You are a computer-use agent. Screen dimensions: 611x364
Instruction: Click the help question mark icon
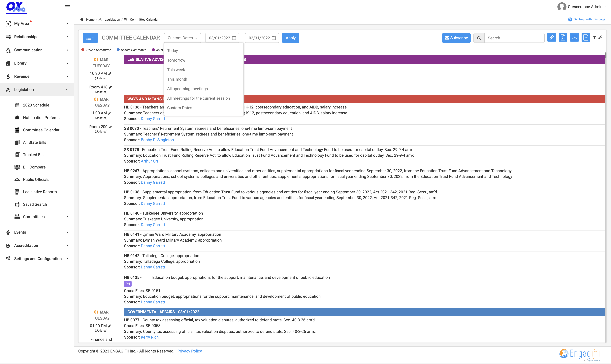pos(570,19)
